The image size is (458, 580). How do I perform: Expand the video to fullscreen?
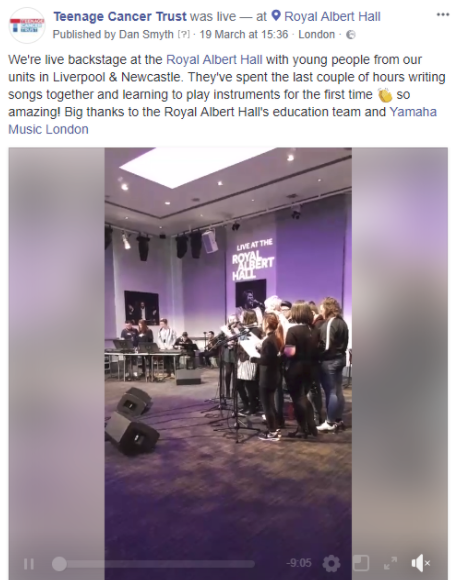click(x=390, y=563)
